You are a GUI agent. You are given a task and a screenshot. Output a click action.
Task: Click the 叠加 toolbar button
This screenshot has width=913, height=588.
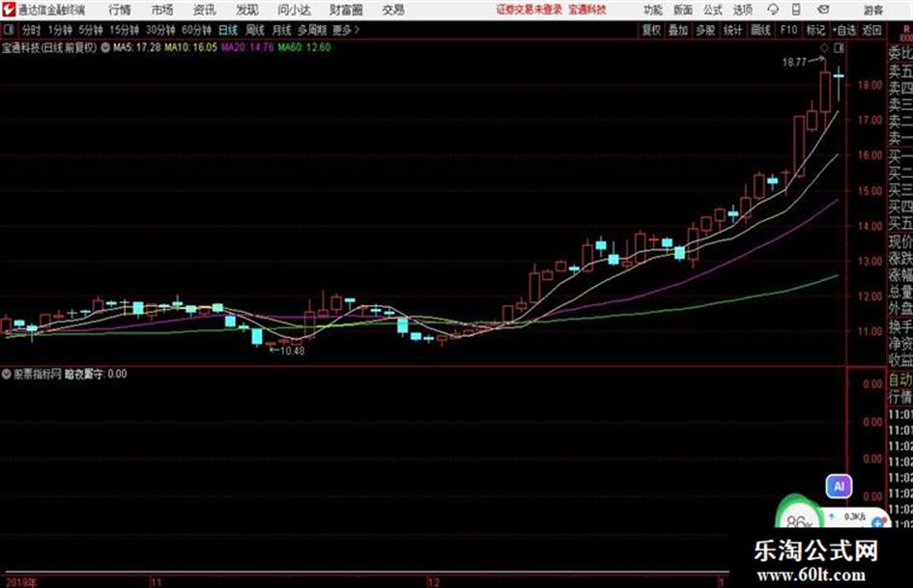click(x=678, y=30)
